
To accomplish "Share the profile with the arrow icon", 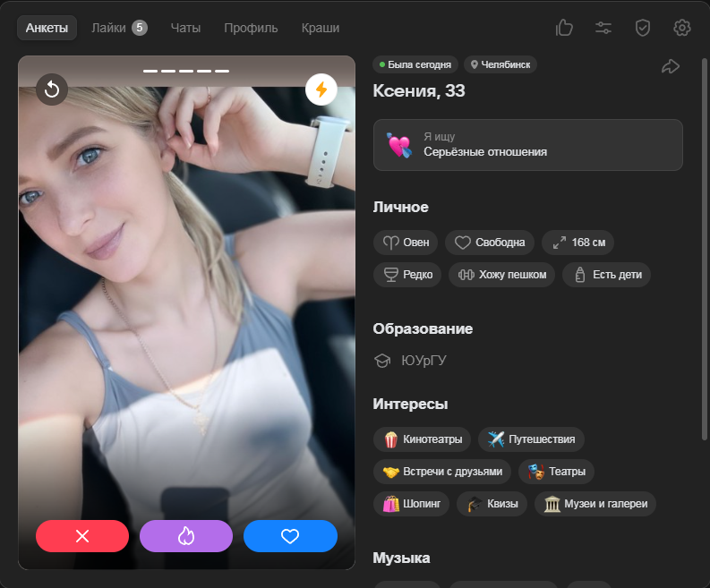I will pos(671,66).
